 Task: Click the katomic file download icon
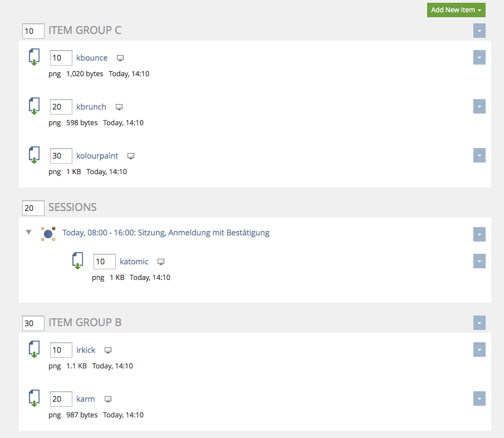77,261
